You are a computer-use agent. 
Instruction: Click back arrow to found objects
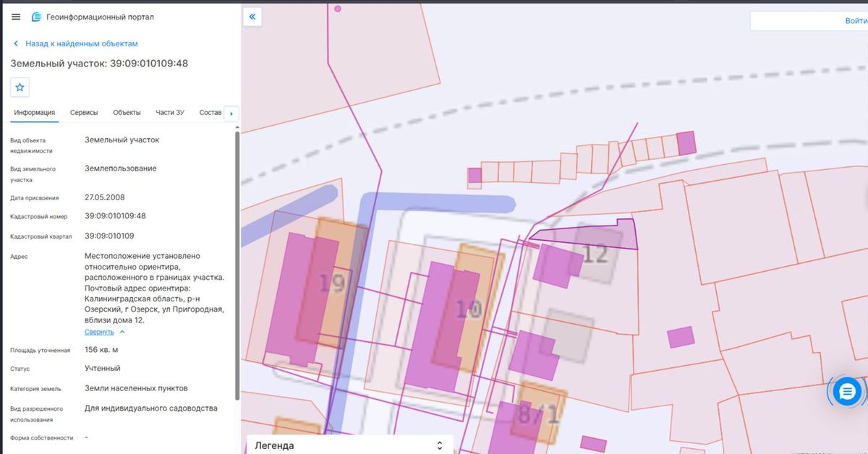click(x=16, y=43)
